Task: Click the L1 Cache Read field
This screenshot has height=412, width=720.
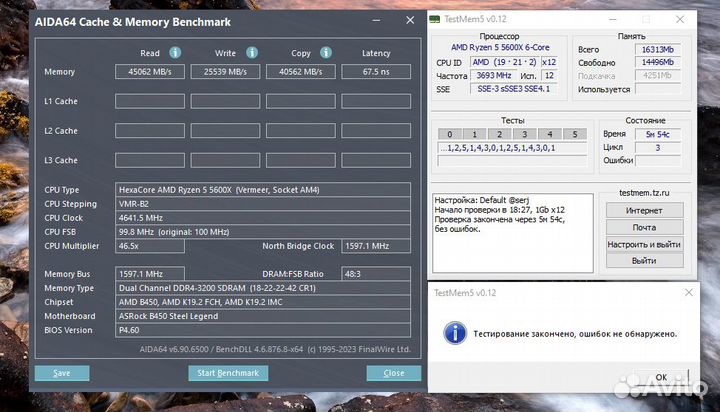Action: [150, 101]
